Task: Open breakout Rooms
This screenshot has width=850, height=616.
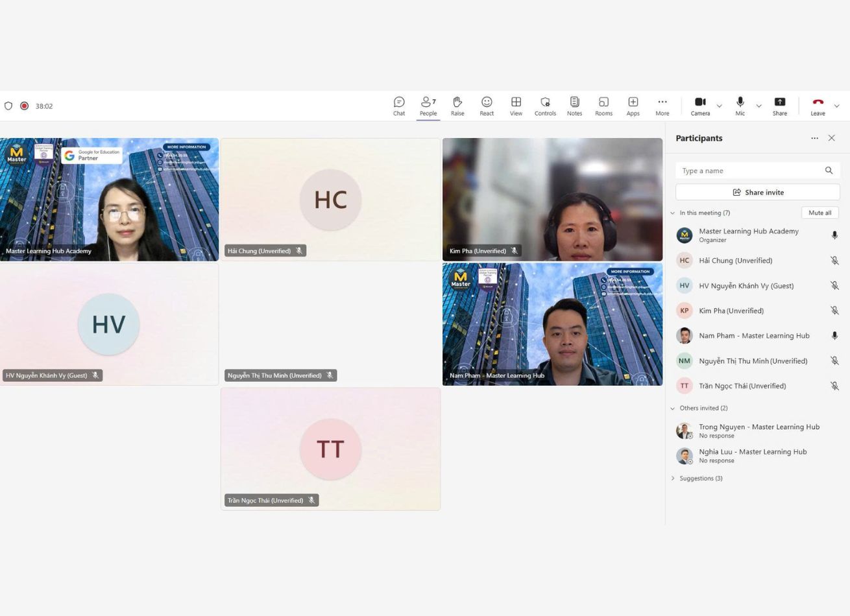Action: tap(603, 106)
